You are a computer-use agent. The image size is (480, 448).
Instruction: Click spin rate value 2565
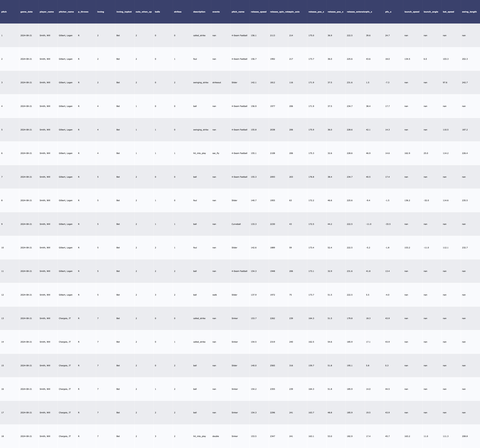(272, 366)
